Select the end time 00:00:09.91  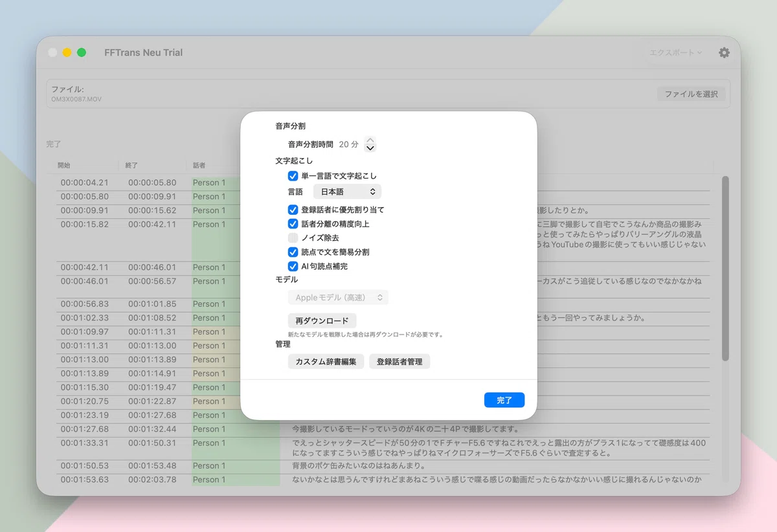152,197
